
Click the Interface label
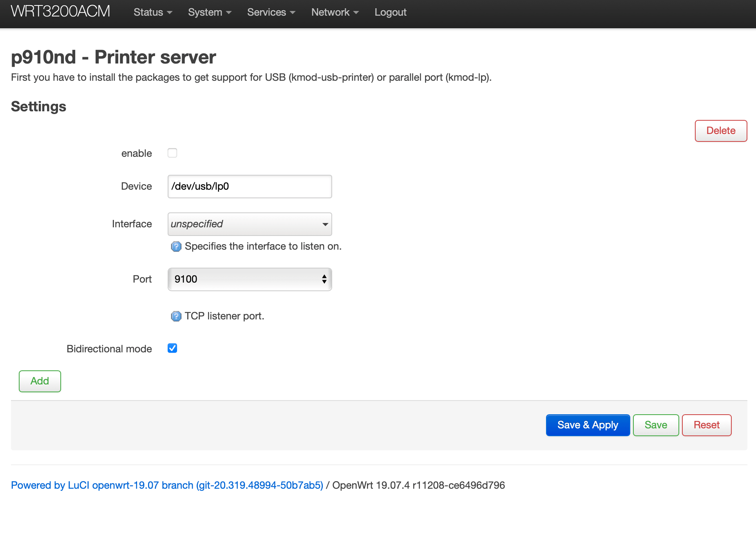point(132,224)
